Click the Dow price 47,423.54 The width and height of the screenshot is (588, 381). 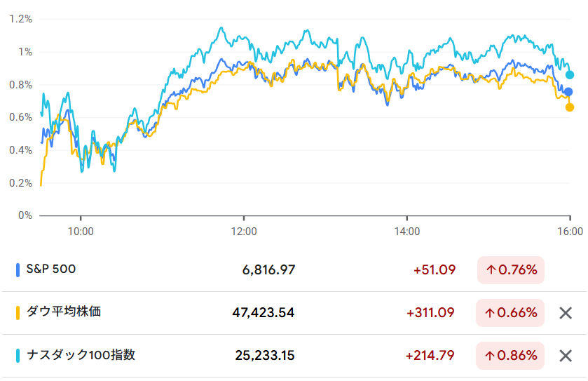click(x=264, y=313)
